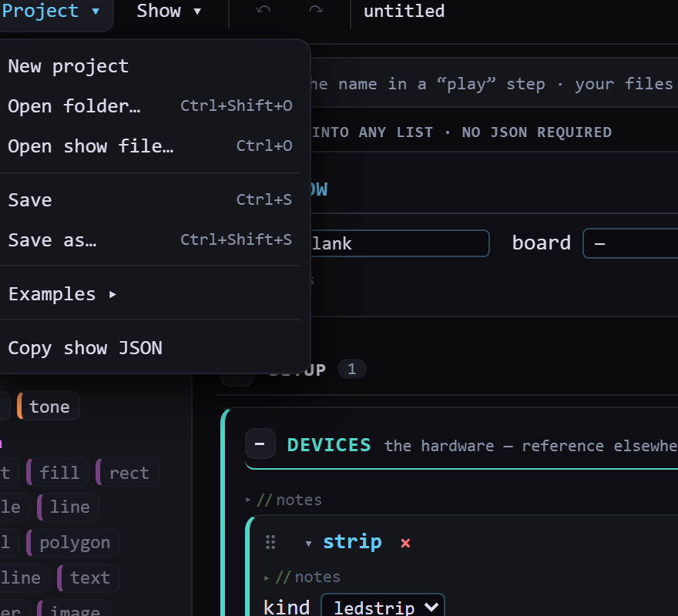Choose Copy show JSON
678x616 pixels.
(150, 348)
